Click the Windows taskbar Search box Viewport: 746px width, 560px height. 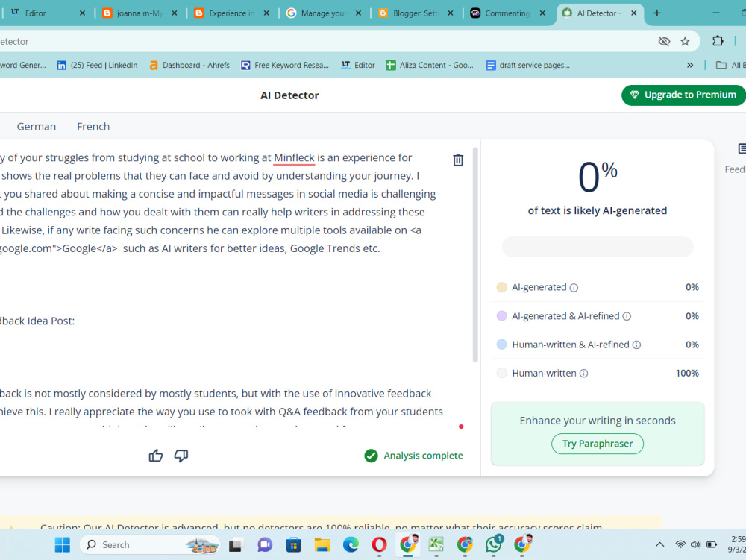tap(150, 545)
